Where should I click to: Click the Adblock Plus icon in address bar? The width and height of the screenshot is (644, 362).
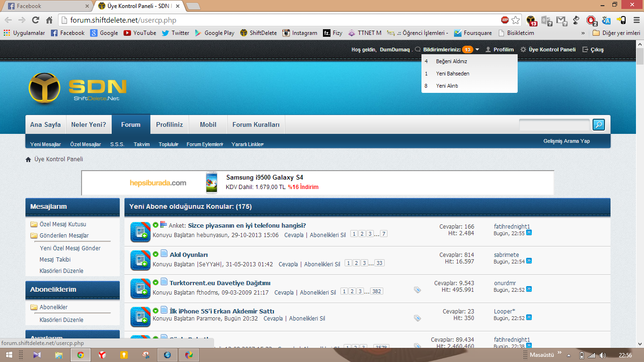click(x=505, y=20)
